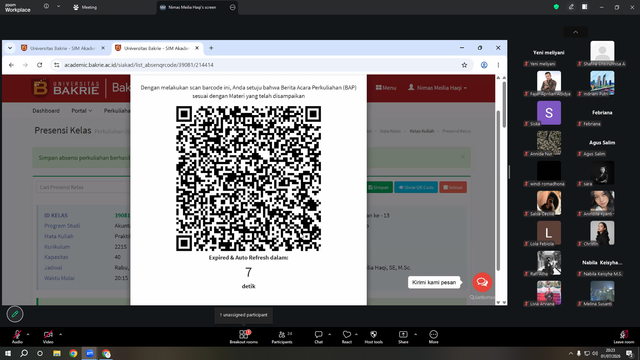This screenshot has width=640, height=360.
Task: Open Zoom app in the taskbar
Action: point(90,353)
